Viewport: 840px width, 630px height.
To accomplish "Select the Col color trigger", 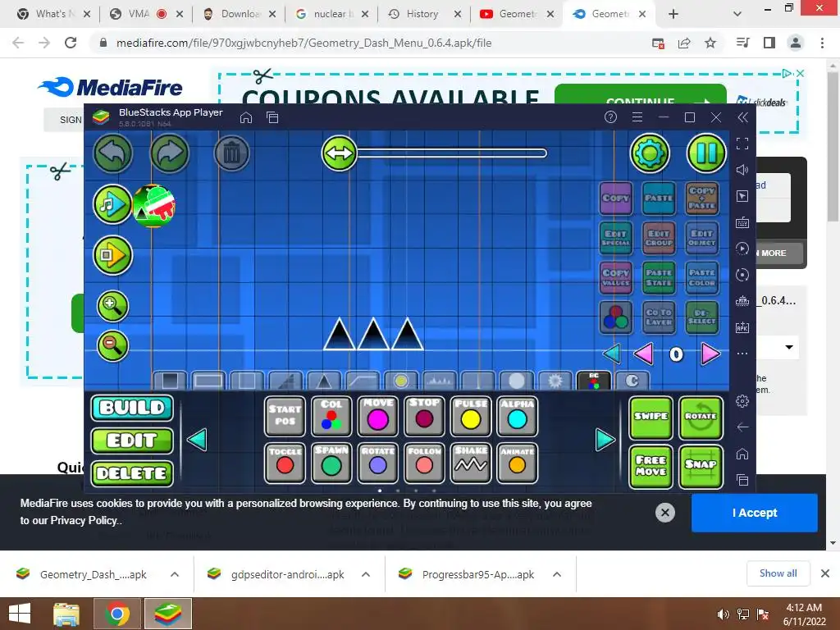I will coord(331,416).
